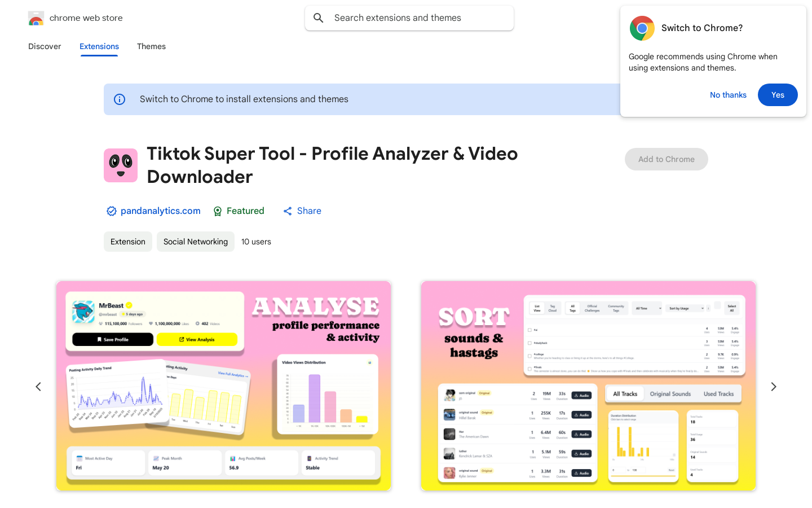The height and width of the screenshot is (508, 812).
Task: Click the Add to Chrome button
Action: pyautogui.click(x=667, y=159)
